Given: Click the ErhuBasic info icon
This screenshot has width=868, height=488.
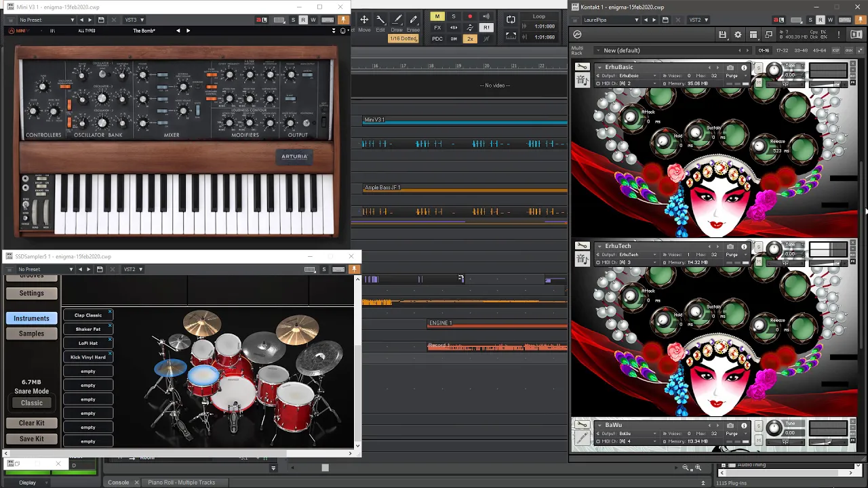Looking at the screenshot, I should click(744, 67).
